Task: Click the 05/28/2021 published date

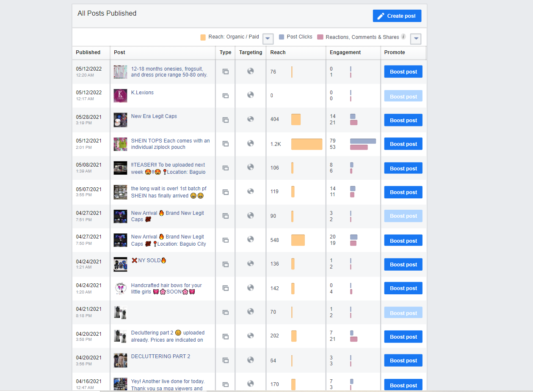Action: 89,117
